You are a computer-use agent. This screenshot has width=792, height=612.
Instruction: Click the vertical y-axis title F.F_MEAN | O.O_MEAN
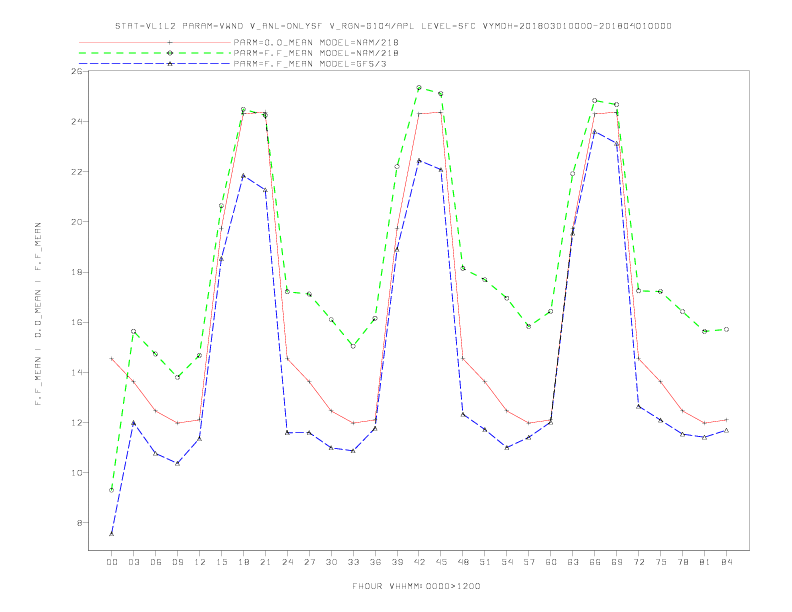point(38,314)
